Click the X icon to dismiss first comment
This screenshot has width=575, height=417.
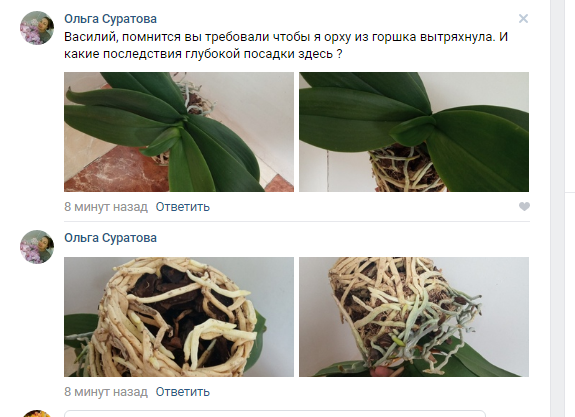523,19
